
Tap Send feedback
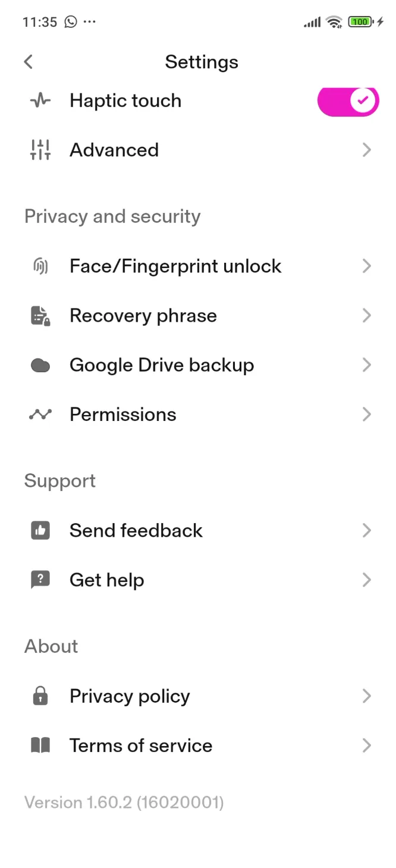(136, 530)
